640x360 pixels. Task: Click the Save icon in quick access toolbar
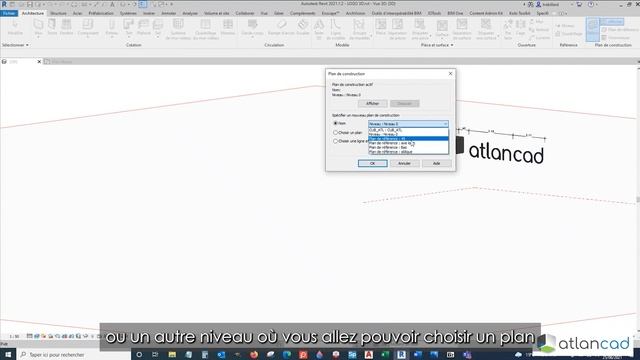(30, 4)
